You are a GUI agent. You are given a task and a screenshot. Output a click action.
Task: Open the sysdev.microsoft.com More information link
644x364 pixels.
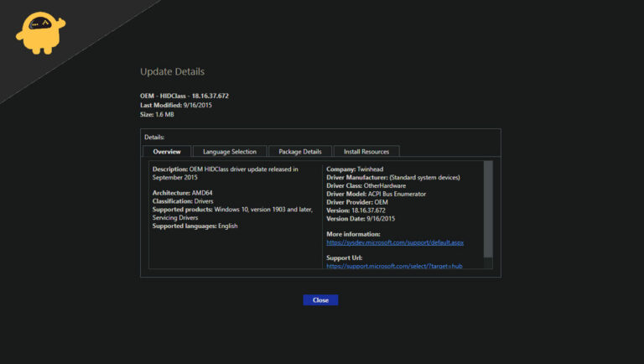click(x=394, y=242)
